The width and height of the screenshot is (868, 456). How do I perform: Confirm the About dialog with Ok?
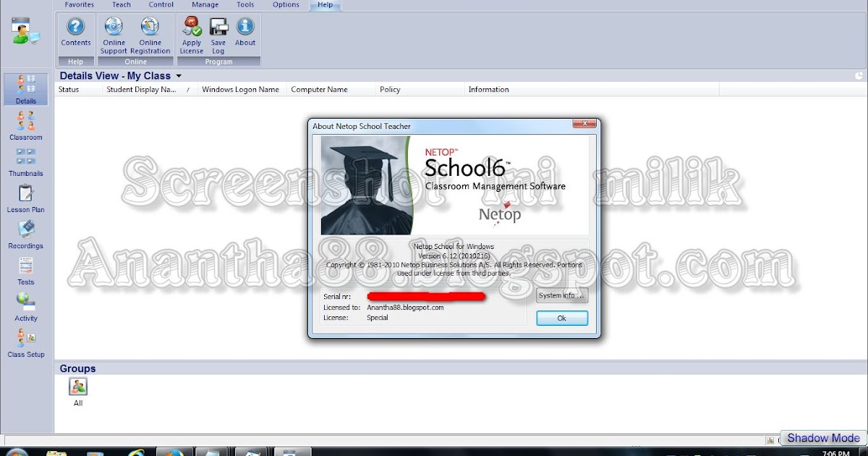pos(562,318)
